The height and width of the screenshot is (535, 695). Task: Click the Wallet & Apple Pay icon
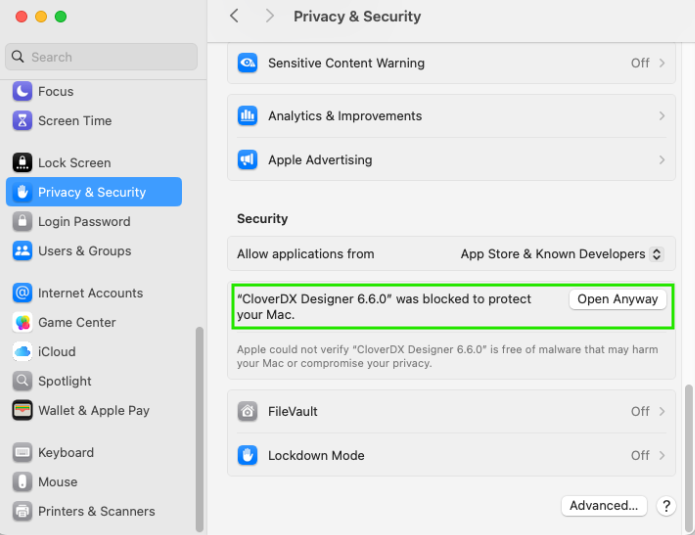coord(22,410)
